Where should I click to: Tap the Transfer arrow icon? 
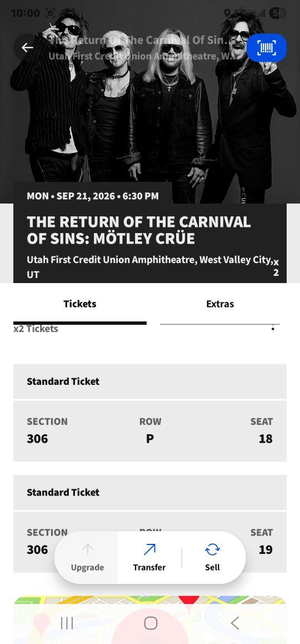(x=149, y=549)
